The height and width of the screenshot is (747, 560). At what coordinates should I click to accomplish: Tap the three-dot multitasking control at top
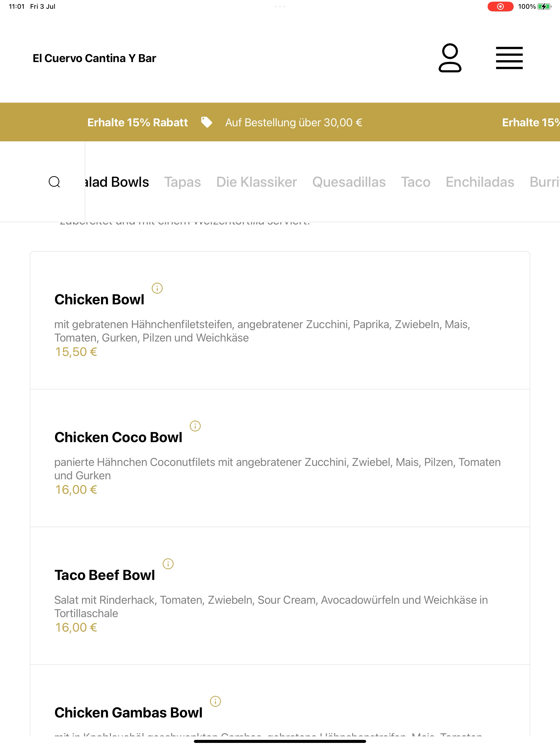[280, 6]
